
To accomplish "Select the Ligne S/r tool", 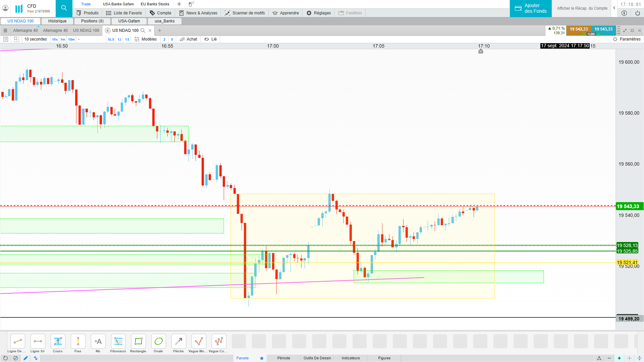I will click(38, 342).
